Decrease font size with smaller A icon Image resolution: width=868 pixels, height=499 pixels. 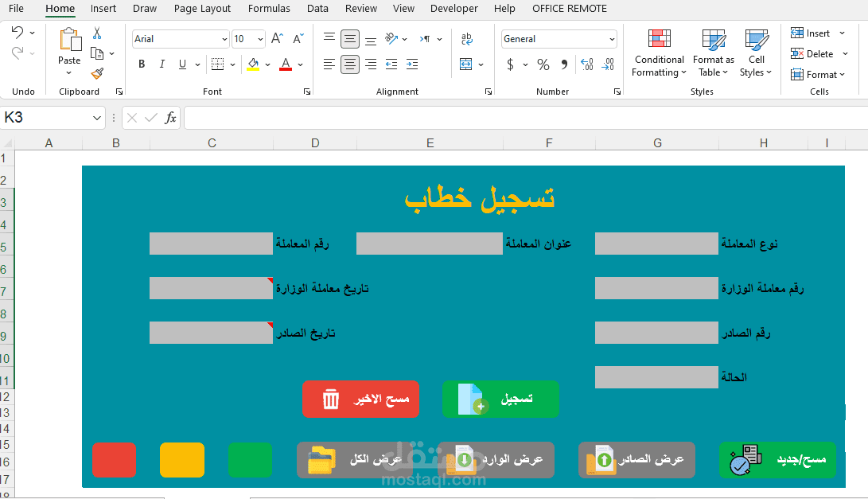(298, 39)
